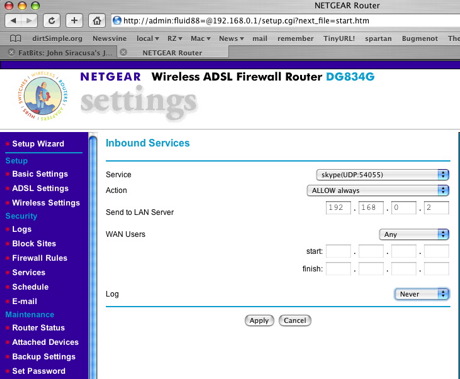This screenshot has height=379, width=460.
Task: Open Backup Settings under Maintenance
Action: coord(44,356)
